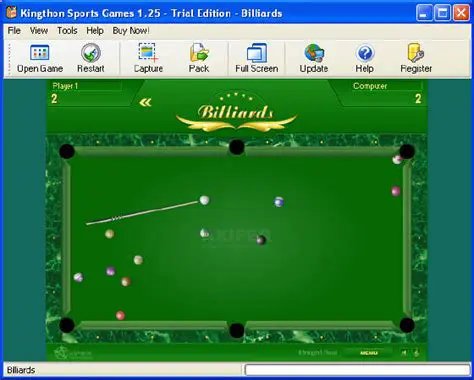
Task: Click the Capture screenshot icon
Action: tap(148, 58)
